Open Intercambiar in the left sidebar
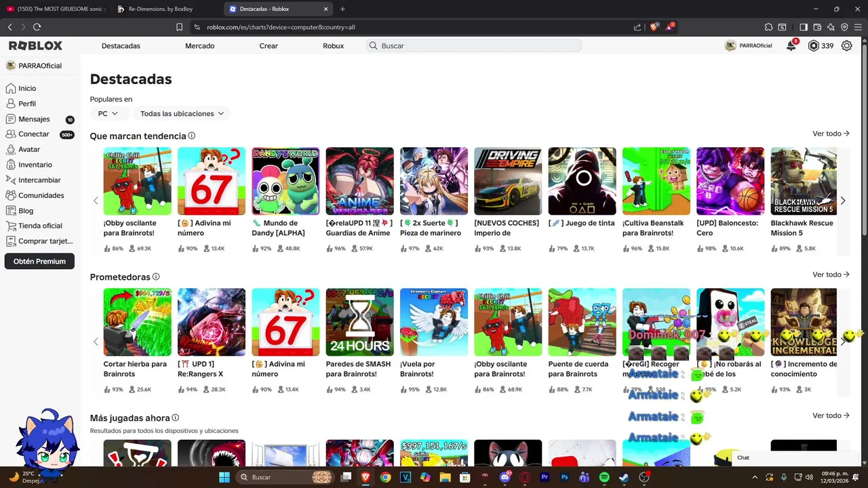The height and width of the screenshot is (488, 868). (x=40, y=180)
